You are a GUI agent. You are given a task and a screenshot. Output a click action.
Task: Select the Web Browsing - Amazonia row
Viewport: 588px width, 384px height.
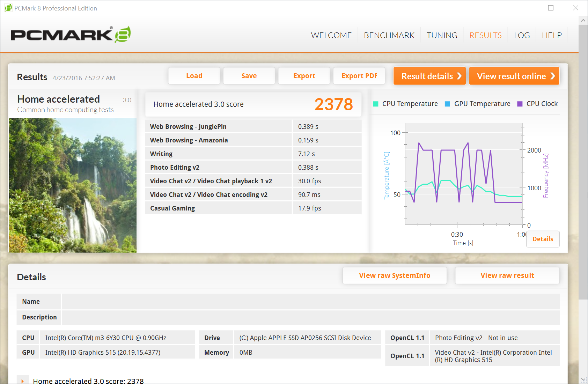(x=253, y=140)
